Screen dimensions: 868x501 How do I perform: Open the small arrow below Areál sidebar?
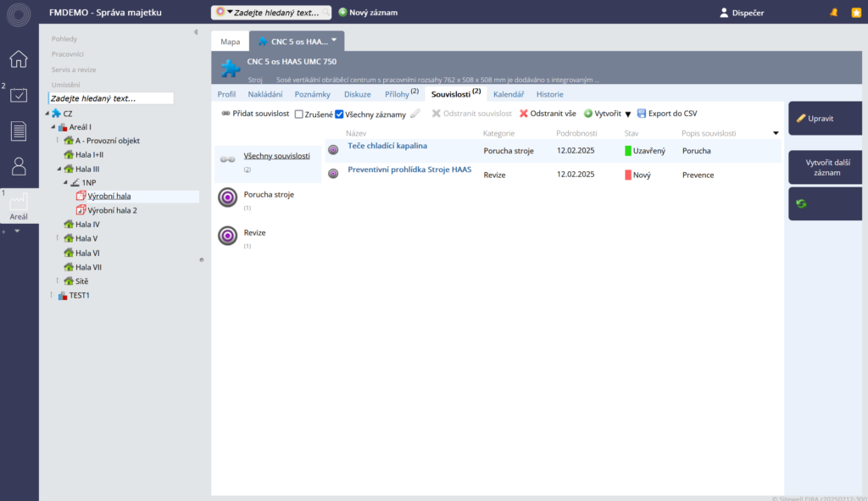(17, 231)
